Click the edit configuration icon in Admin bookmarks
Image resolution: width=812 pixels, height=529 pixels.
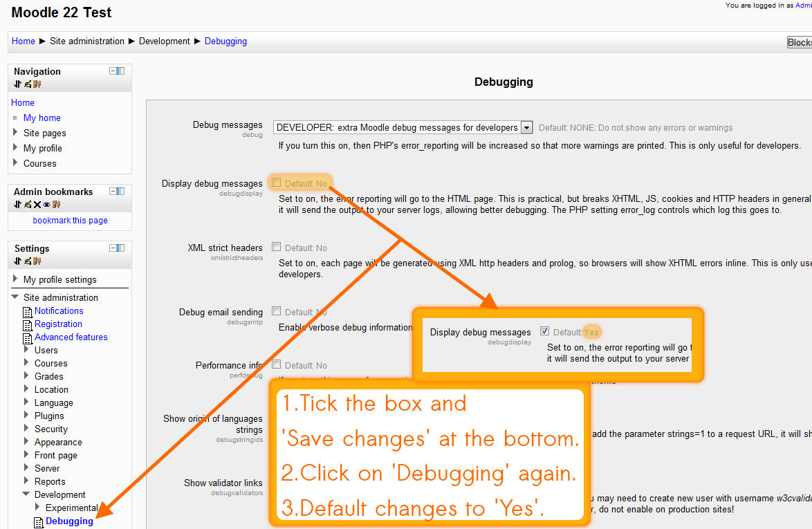pos(28,205)
